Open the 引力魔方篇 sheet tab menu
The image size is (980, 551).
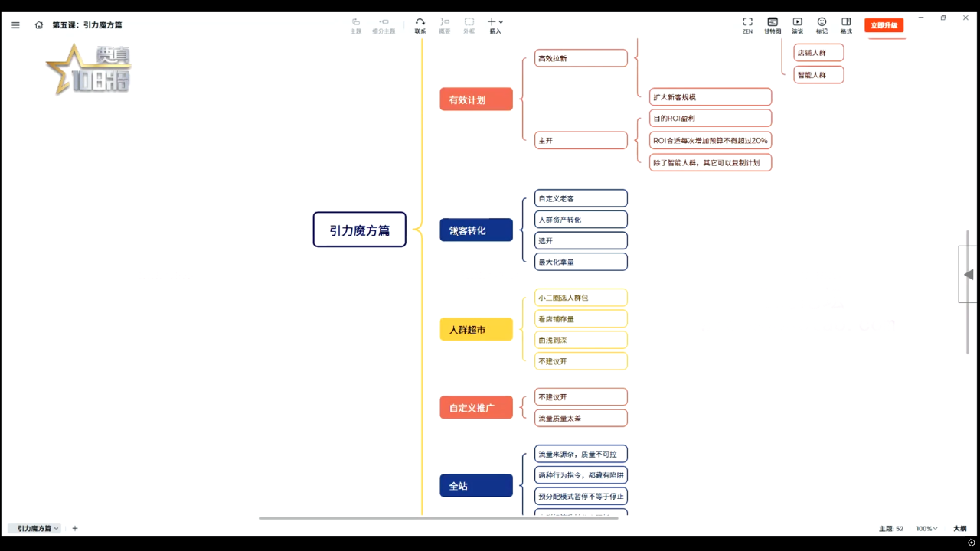(x=38, y=528)
